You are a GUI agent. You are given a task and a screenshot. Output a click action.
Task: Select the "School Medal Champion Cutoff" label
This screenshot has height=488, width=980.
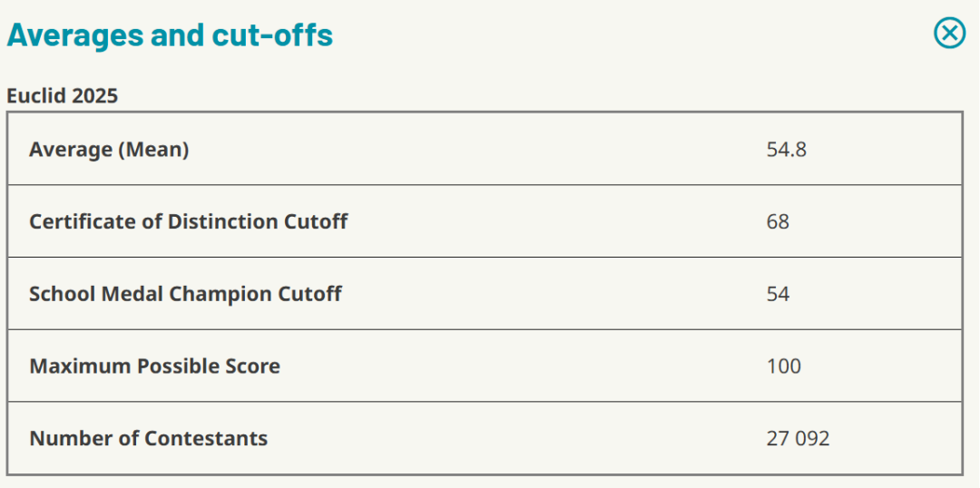pos(185,294)
